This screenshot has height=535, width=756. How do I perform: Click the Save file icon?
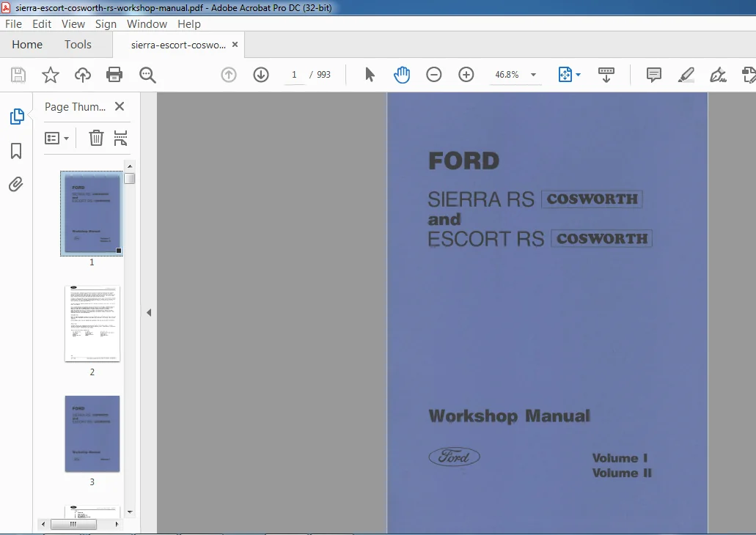coord(18,75)
